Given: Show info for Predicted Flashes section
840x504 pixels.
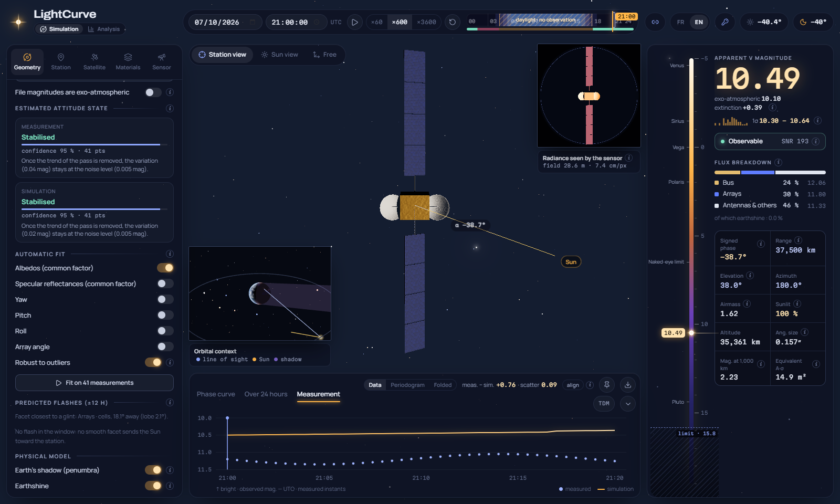Looking at the screenshot, I should pyautogui.click(x=170, y=403).
